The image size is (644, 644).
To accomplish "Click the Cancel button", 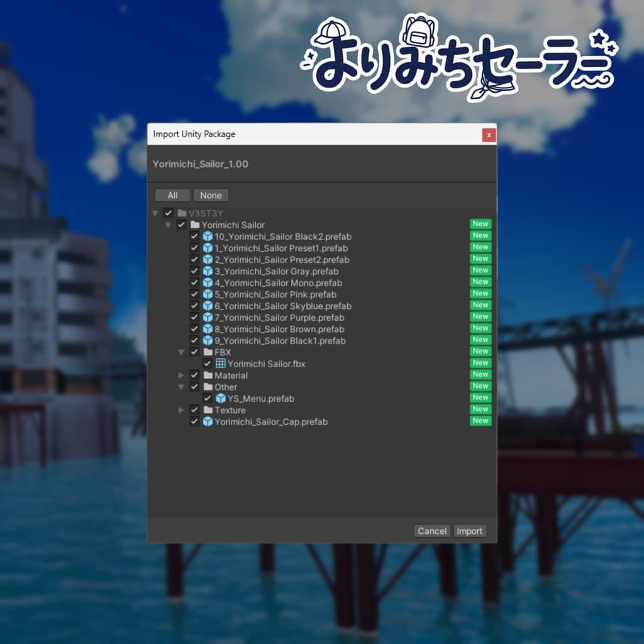I will pos(432,531).
